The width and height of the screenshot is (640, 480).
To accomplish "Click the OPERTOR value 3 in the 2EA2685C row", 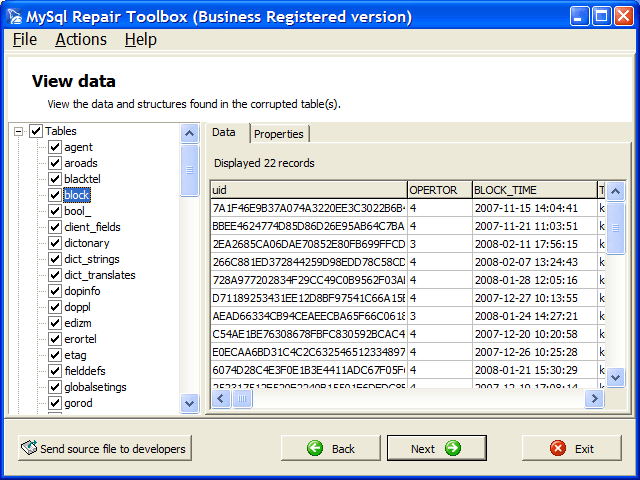I will click(440, 244).
